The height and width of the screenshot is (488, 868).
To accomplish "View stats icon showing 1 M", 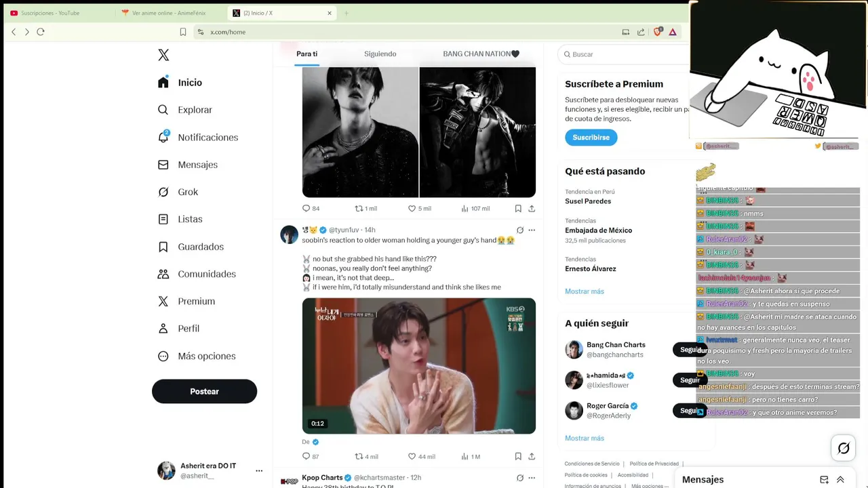I will (465, 456).
